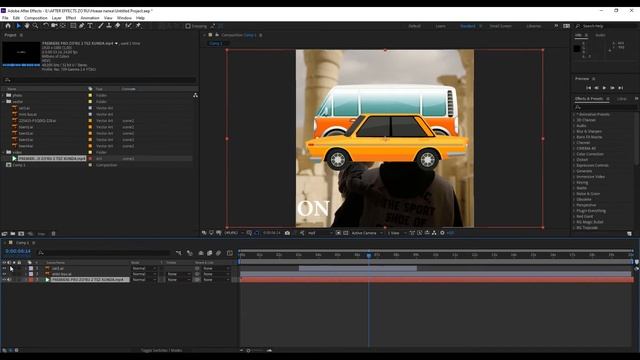The image size is (640, 360).
Task: Switch to the Libraries panel tab
Action: [x=622, y=99]
